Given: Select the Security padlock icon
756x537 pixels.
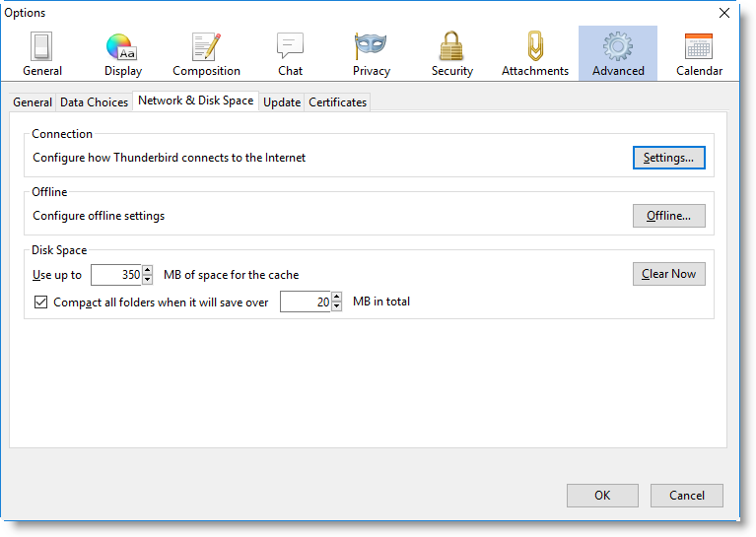Looking at the screenshot, I should (451, 47).
